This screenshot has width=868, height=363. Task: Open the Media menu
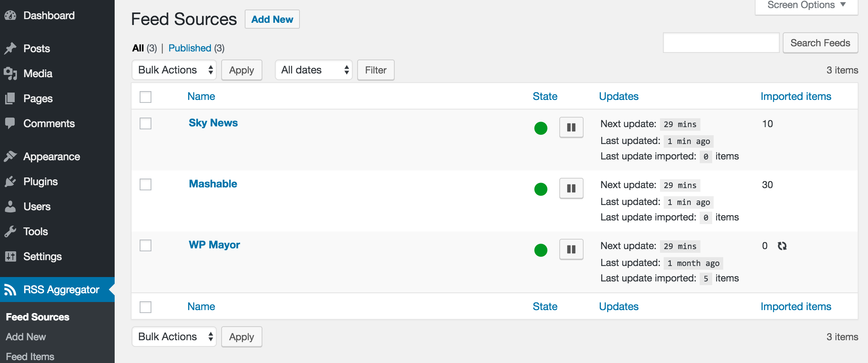click(38, 73)
